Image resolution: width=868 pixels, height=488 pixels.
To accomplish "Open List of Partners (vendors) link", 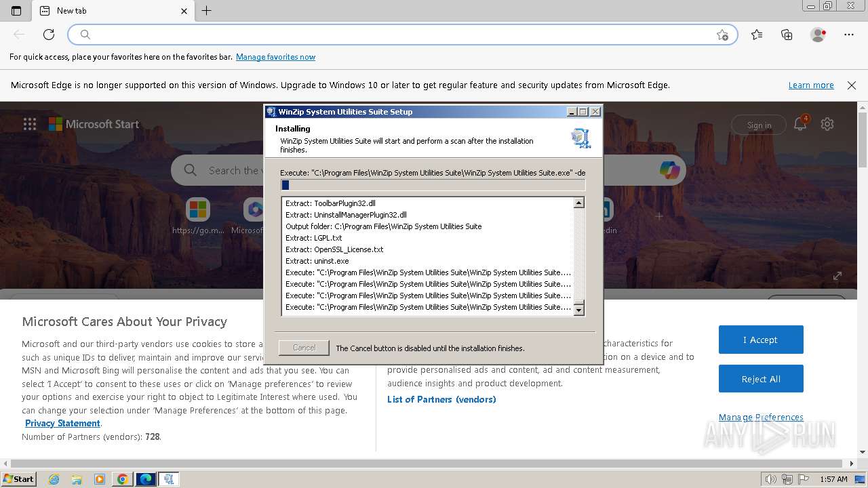I will (x=441, y=399).
